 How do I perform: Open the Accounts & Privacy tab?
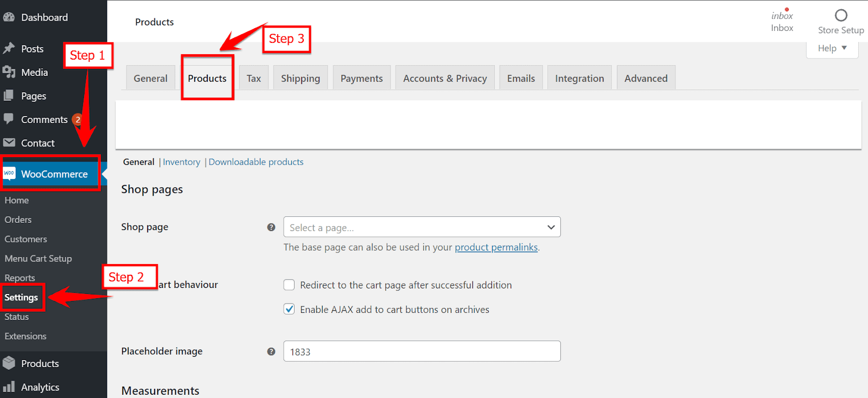[x=445, y=78]
